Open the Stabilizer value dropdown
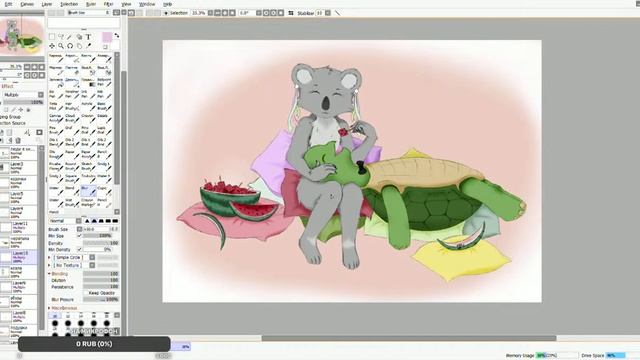Viewport: 640px width, 360px height. (328, 13)
